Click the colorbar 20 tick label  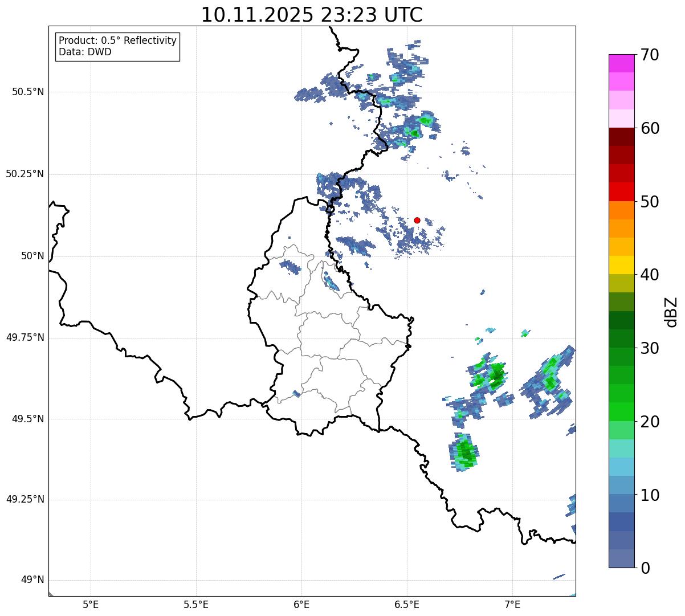point(650,422)
